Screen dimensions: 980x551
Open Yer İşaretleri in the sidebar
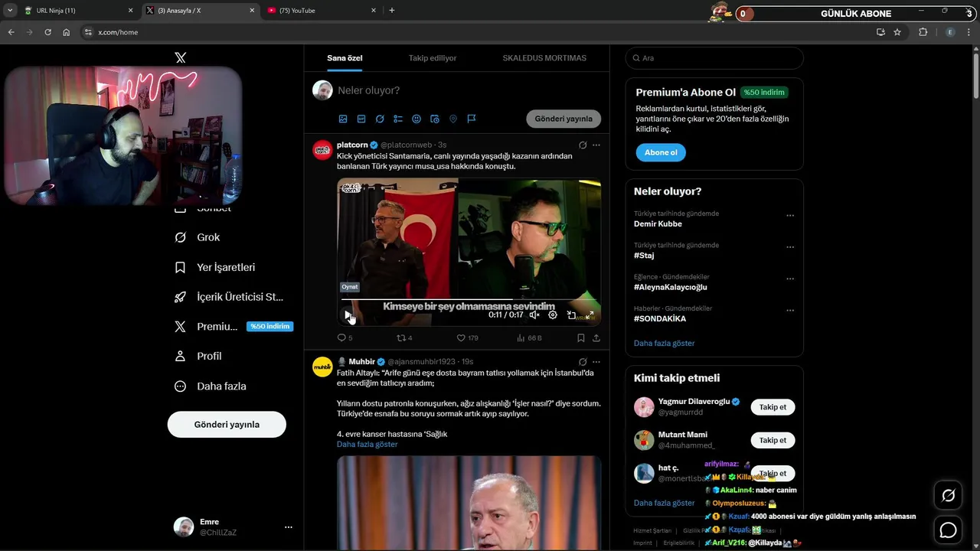pyautogui.click(x=215, y=267)
